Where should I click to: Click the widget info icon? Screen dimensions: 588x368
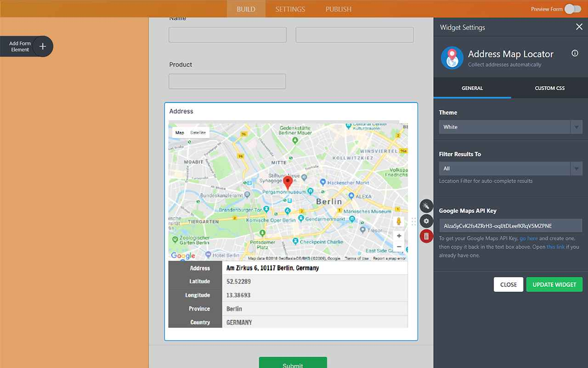pos(575,53)
